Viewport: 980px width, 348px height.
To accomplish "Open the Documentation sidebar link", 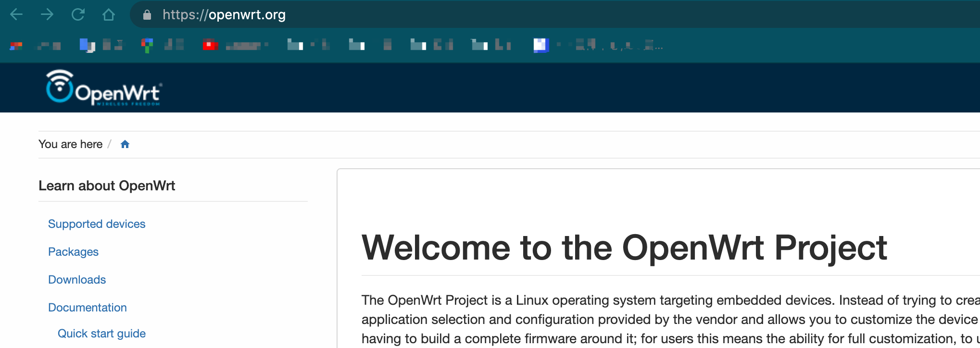I will point(88,308).
